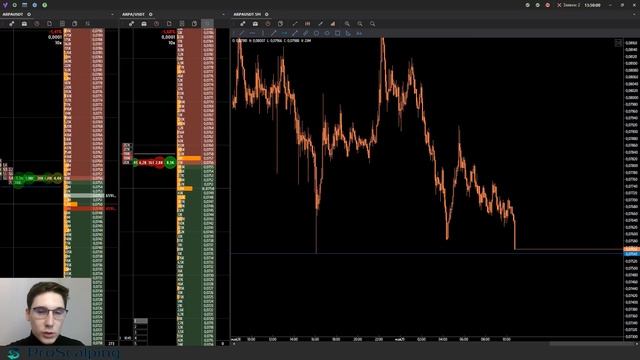The width and height of the screenshot is (640, 360).
Task: Click the camera icon in the ARPA/USDT panel toolbar
Action: (144, 24)
